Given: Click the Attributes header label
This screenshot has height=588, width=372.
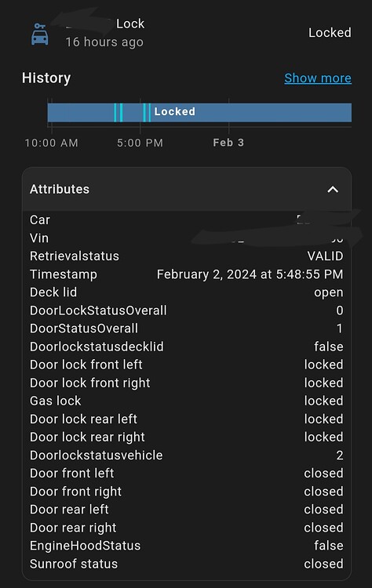Looking at the screenshot, I should click(60, 190).
